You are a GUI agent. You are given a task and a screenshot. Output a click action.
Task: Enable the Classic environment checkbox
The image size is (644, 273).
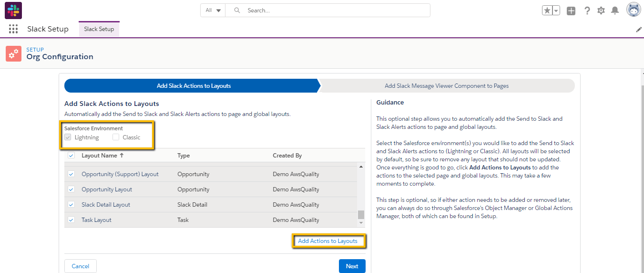(x=116, y=137)
